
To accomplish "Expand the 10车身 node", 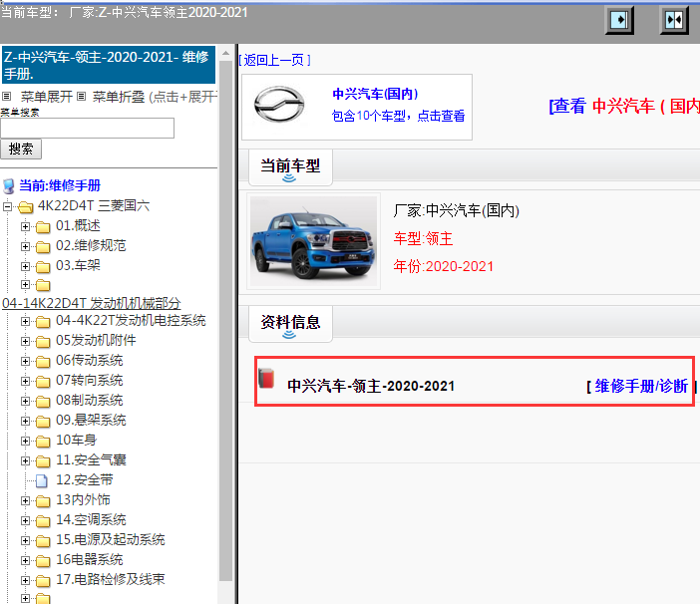I will (25, 441).
